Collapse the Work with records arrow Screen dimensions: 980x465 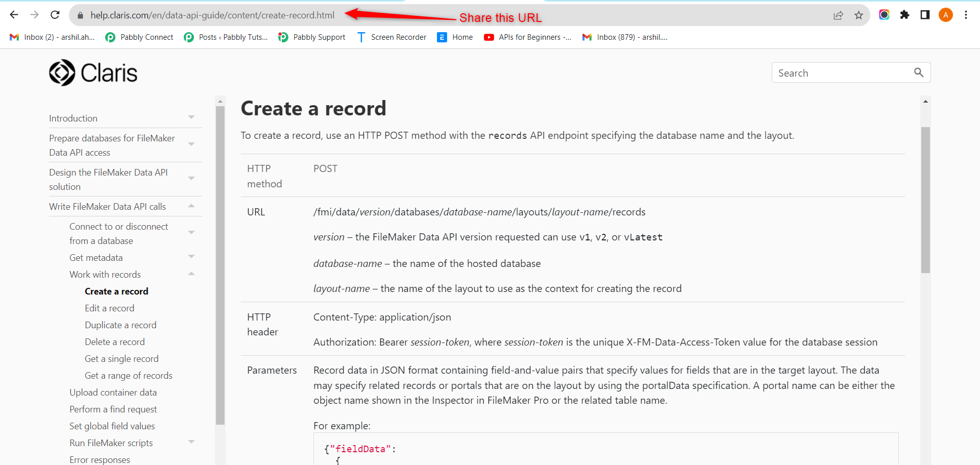click(191, 274)
